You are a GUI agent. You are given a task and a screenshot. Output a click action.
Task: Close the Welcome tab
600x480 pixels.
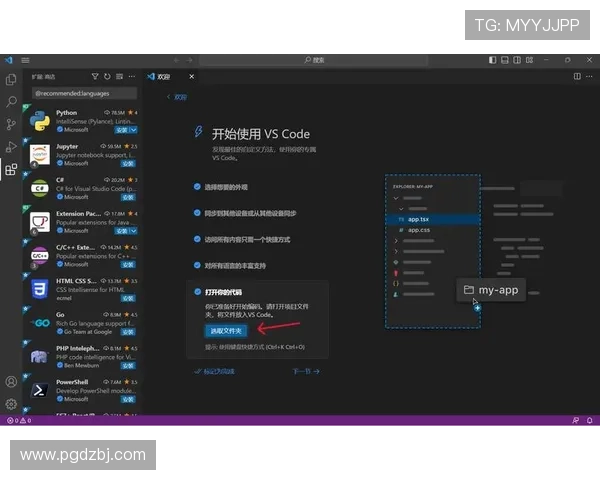(x=192, y=77)
